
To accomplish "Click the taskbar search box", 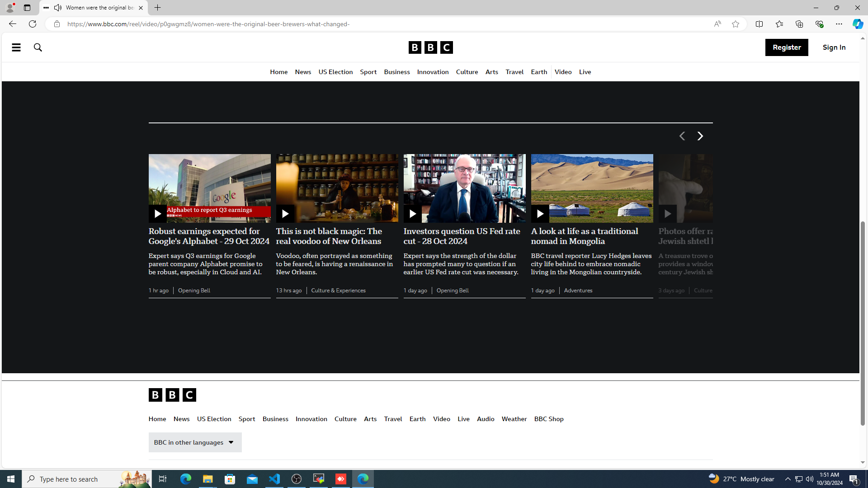I will click(x=86, y=479).
